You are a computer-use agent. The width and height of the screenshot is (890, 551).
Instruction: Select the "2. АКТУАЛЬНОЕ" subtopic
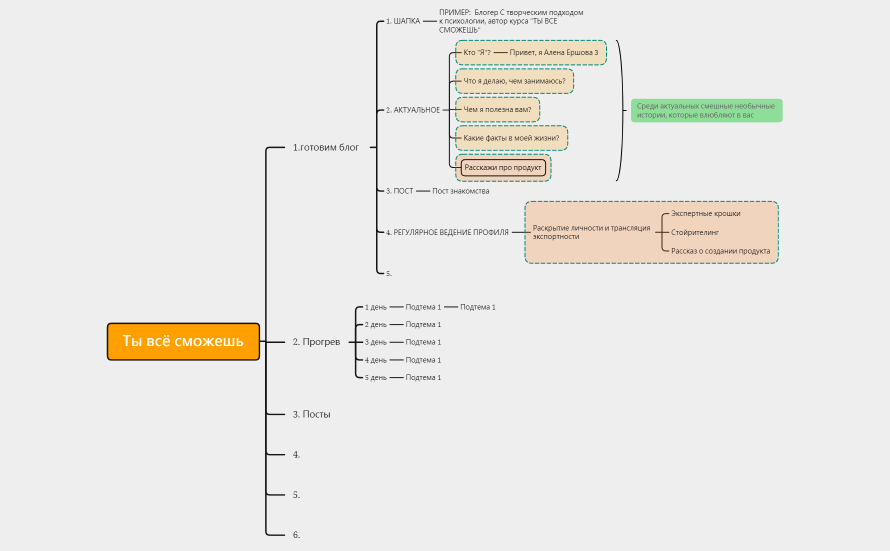point(413,109)
